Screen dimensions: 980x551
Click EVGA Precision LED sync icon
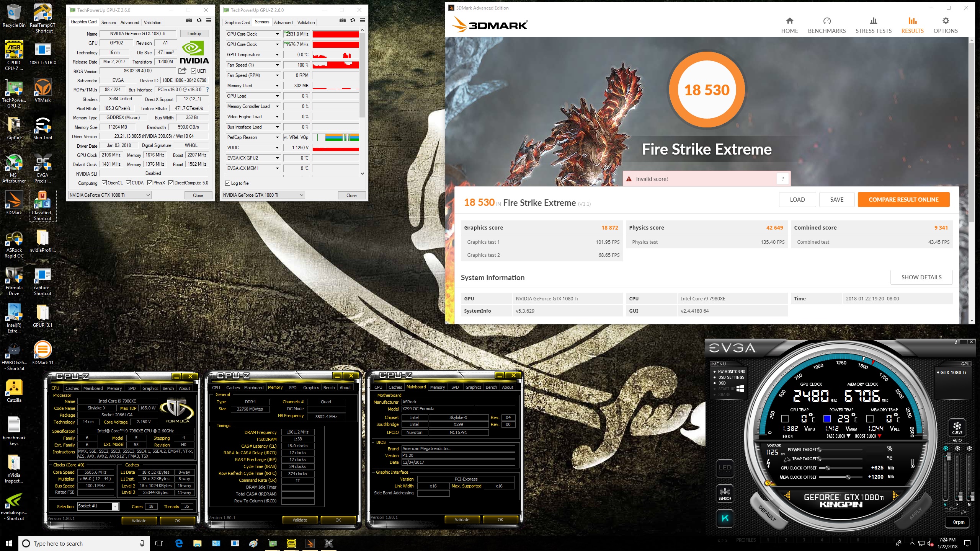point(725,468)
